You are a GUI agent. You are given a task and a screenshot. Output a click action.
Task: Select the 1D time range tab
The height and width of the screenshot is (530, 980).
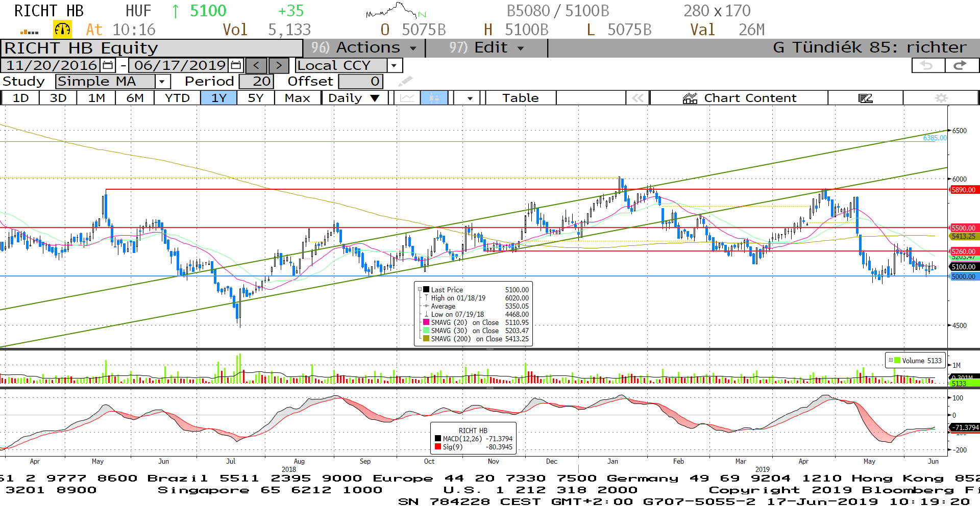[20, 98]
